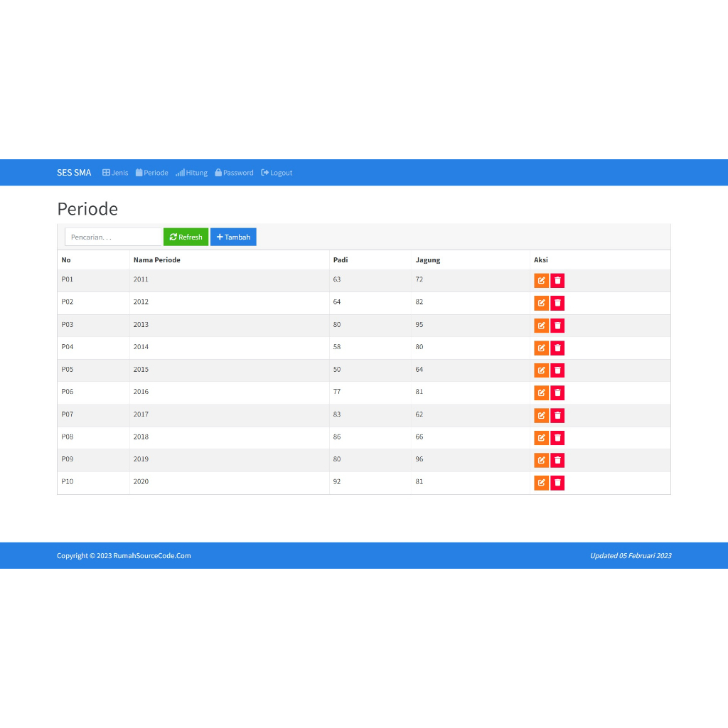
Task: Edit the P08 2018 row
Action: point(541,438)
